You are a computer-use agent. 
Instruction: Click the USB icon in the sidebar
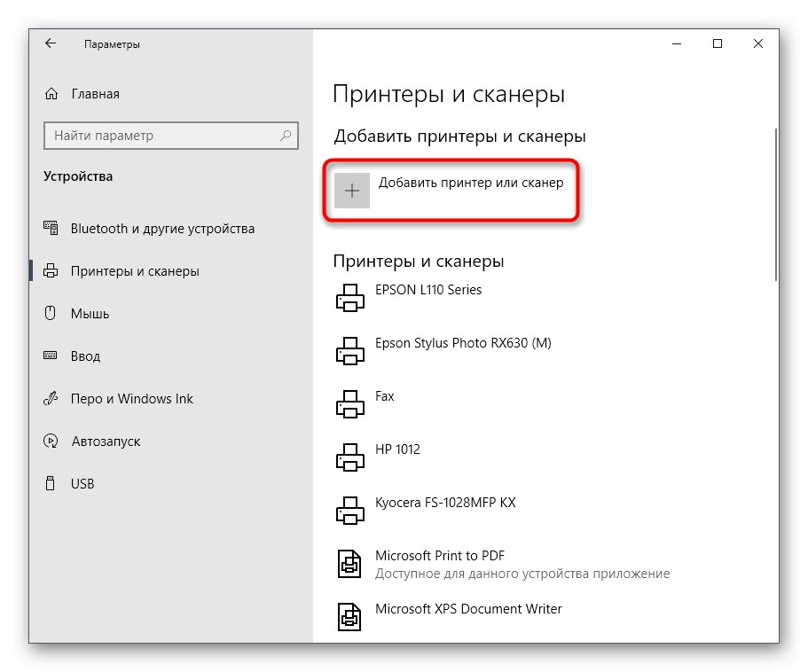tap(51, 483)
